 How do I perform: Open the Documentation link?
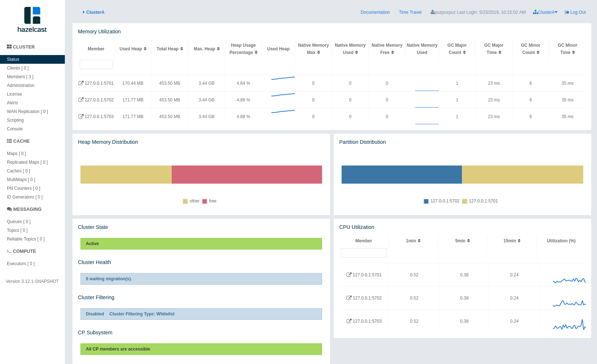(375, 12)
